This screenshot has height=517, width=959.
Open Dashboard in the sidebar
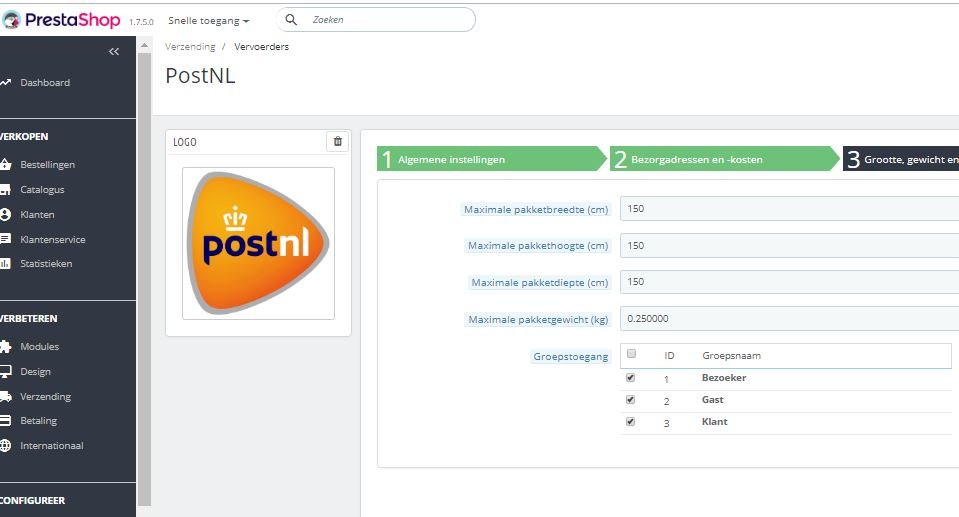(45, 83)
